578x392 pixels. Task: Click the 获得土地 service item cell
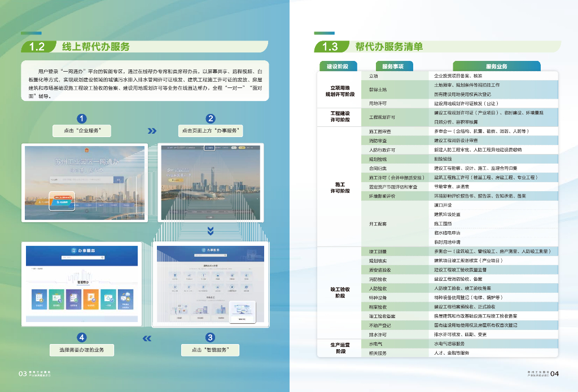[x=395, y=90]
